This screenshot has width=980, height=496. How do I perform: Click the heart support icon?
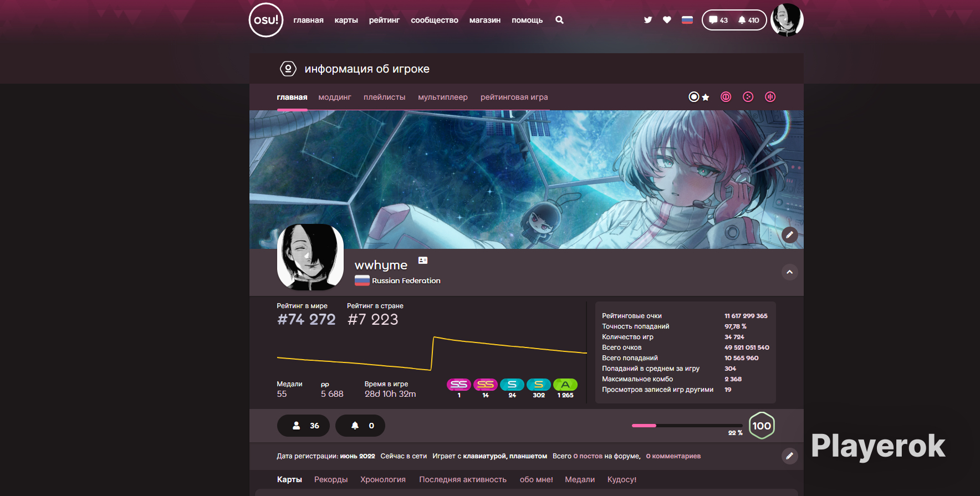point(667,20)
